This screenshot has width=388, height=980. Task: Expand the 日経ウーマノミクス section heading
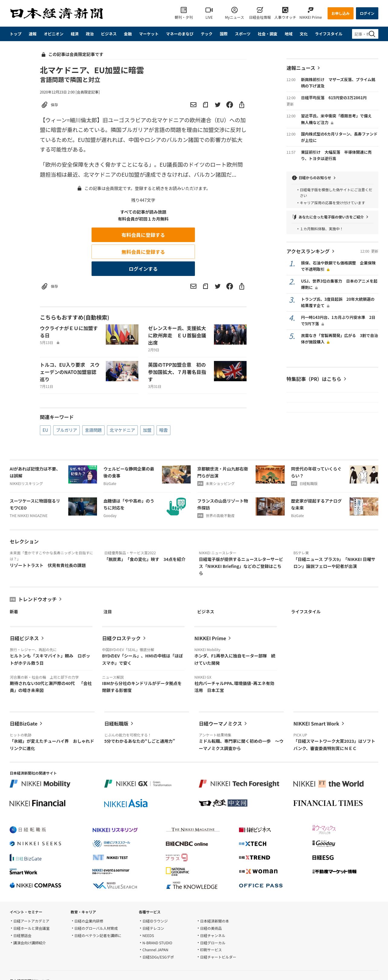pos(223,724)
